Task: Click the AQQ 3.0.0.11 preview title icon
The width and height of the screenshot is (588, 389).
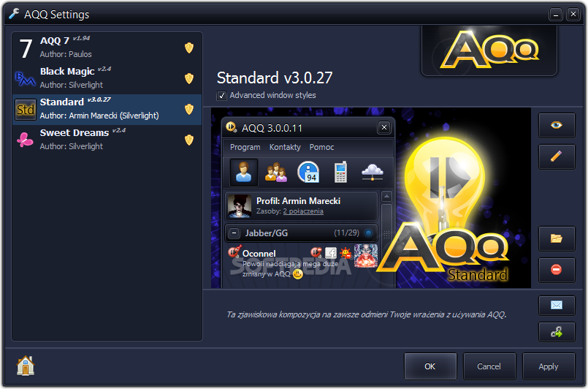Action: pos(232,127)
